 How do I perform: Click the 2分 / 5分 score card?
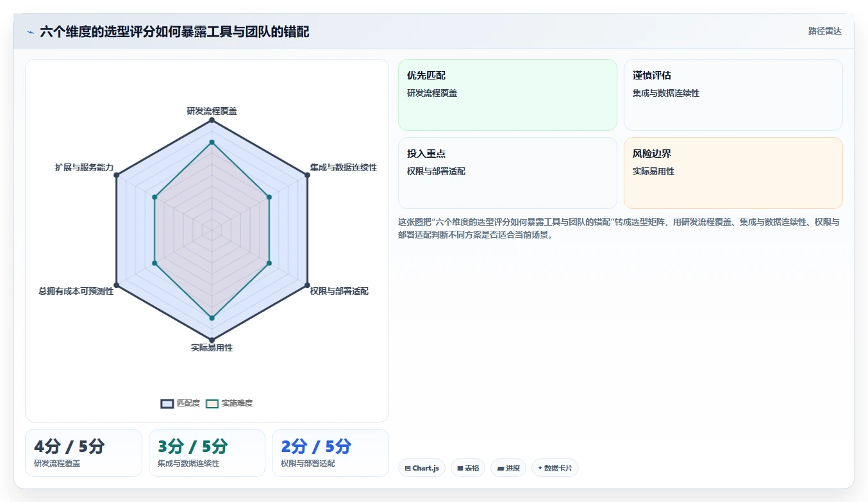coord(331,453)
